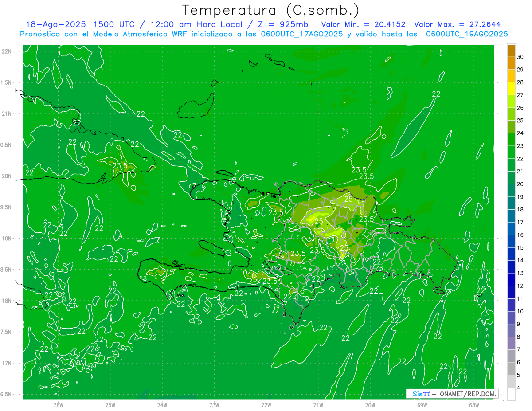Image resolution: width=532 pixels, height=411 pixels.
Task: Click the "72W" longitude axis label
Action: point(266,405)
